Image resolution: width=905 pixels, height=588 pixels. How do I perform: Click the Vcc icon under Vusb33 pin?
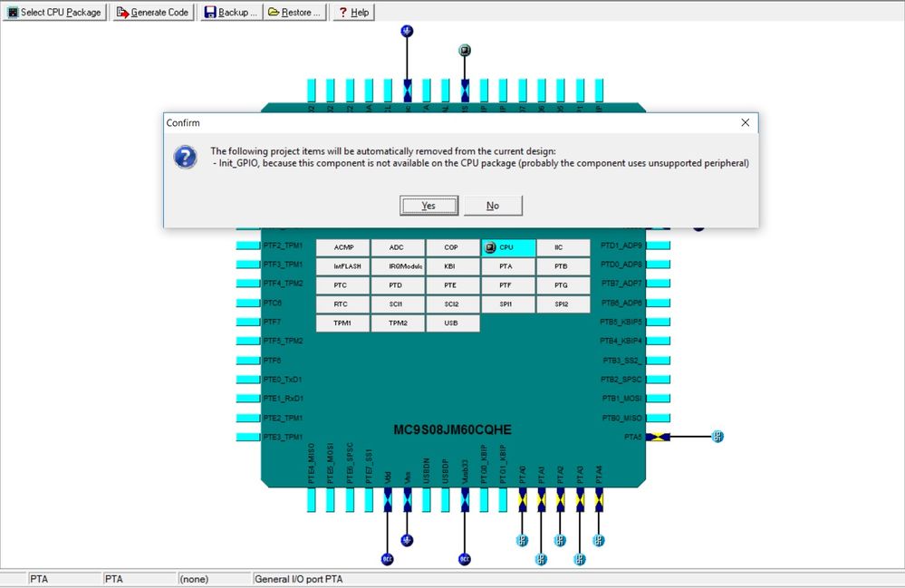click(x=465, y=559)
